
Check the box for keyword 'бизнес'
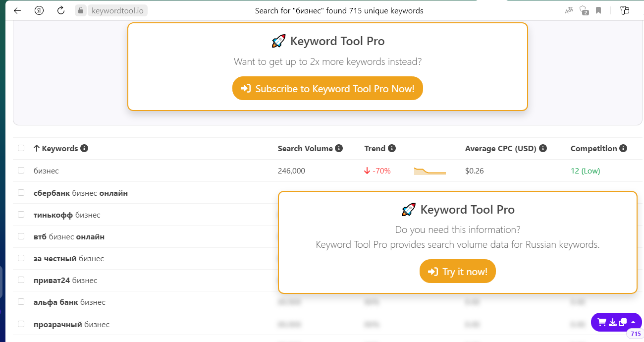click(21, 171)
